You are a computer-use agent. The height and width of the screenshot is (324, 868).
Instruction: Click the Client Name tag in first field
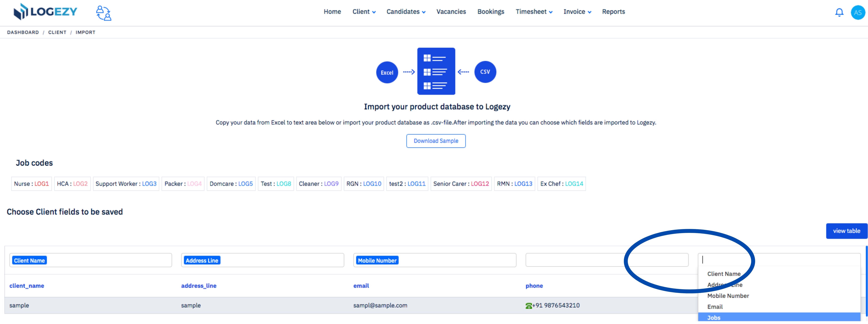tap(29, 261)
